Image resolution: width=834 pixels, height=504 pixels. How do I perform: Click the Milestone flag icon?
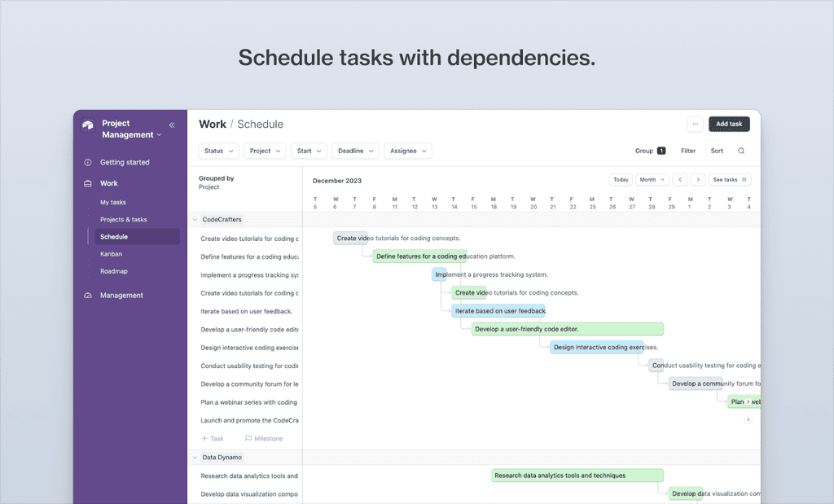coord(248,438)
